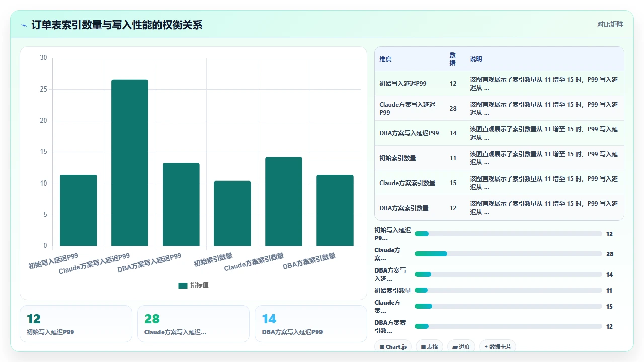The width and height of the screenshot is (644, 362).
Task: Click value 14 in the table
Action: 453,133
